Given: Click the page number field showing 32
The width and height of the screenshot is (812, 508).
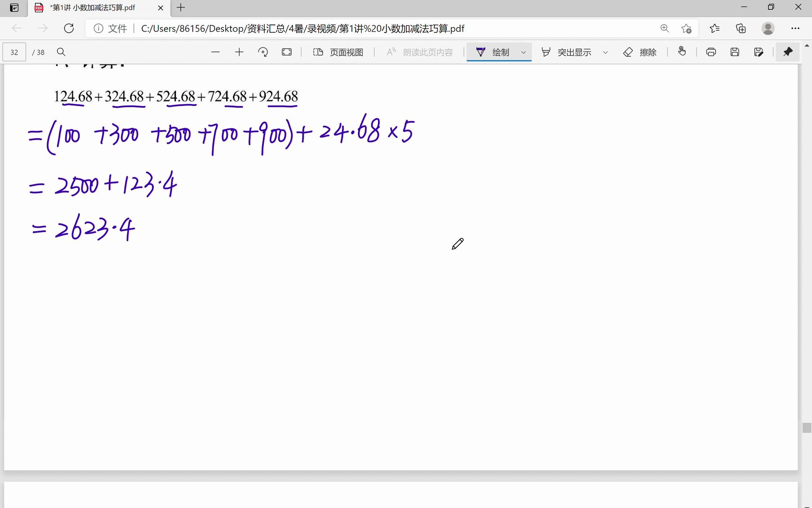Looking at the screenshot, I should click(x=14, y=52).
